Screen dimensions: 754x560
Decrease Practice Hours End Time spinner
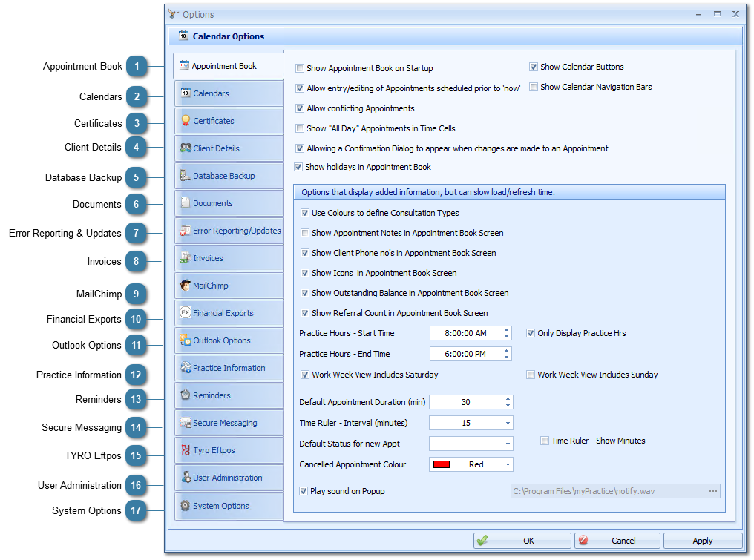(x=506, y=358)
